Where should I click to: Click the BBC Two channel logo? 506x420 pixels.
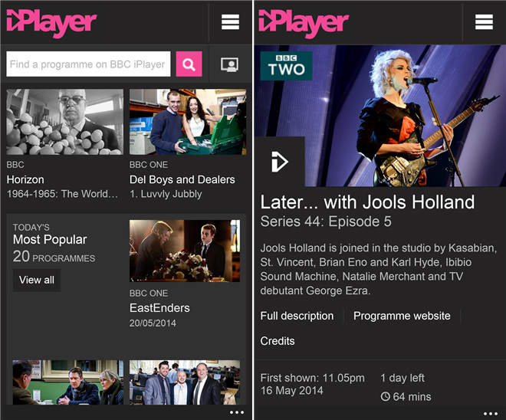pyautogui.click(x=286, y=66)
